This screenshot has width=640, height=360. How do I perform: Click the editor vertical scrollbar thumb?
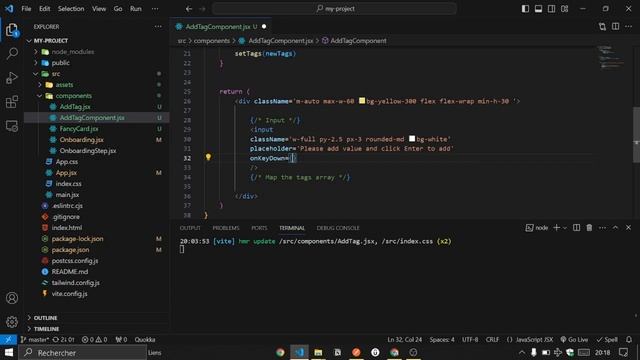[636, 135]
